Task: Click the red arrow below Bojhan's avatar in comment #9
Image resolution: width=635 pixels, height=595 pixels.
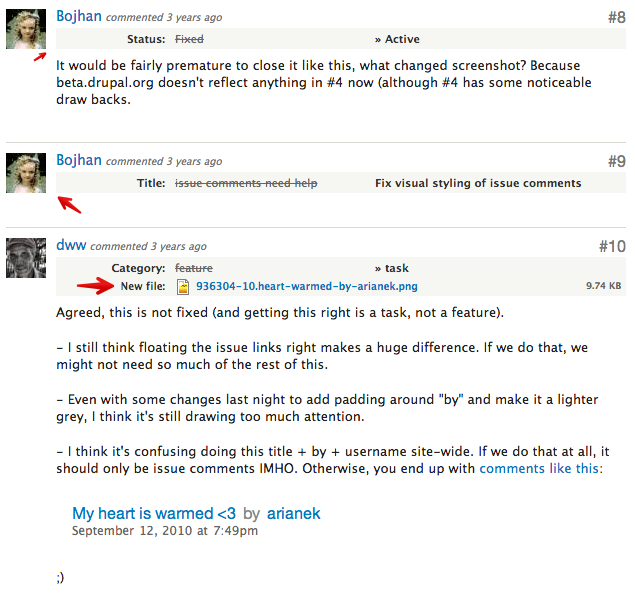Action: 68,204
